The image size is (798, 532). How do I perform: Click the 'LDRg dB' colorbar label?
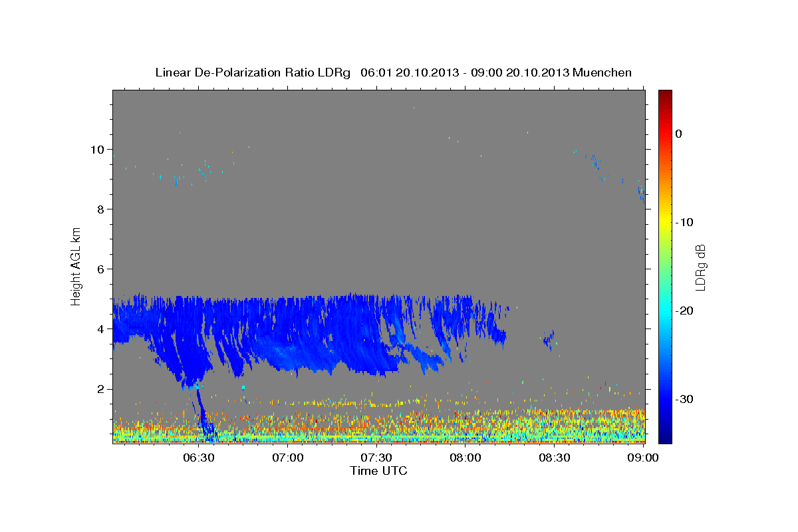tap(700, 267)
